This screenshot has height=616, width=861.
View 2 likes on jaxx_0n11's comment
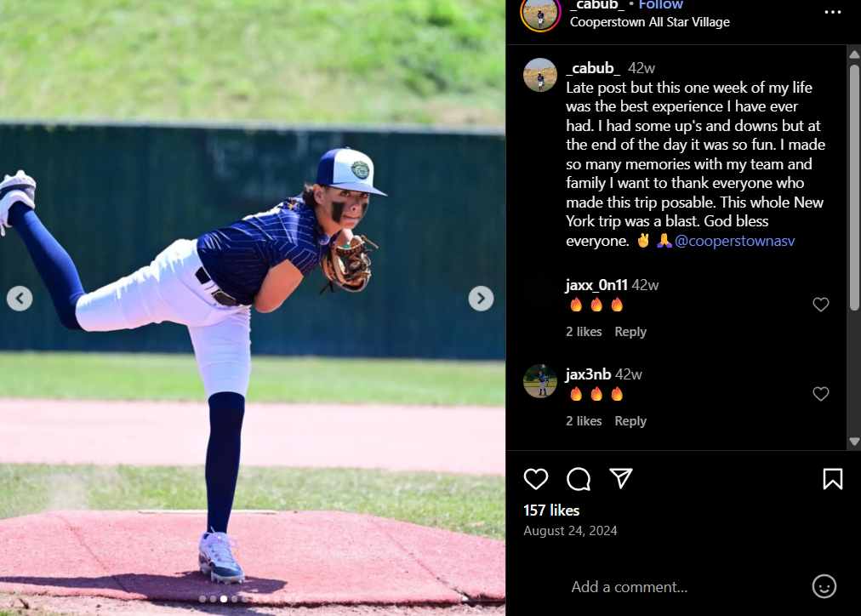pos(584,332)
